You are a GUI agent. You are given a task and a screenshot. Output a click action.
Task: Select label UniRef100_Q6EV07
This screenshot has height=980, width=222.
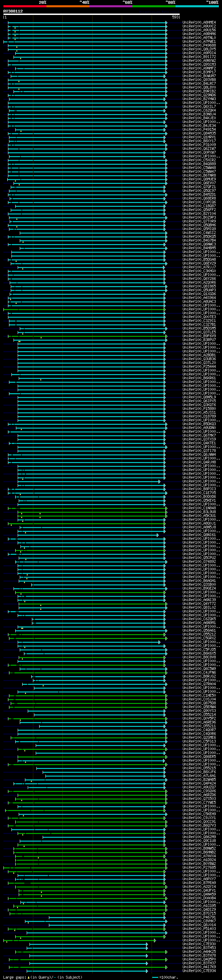point(199,183)
